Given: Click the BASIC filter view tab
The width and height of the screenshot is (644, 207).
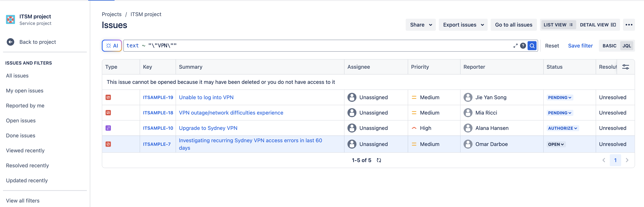Looking at the screenshot, I should tap(610, 45).
